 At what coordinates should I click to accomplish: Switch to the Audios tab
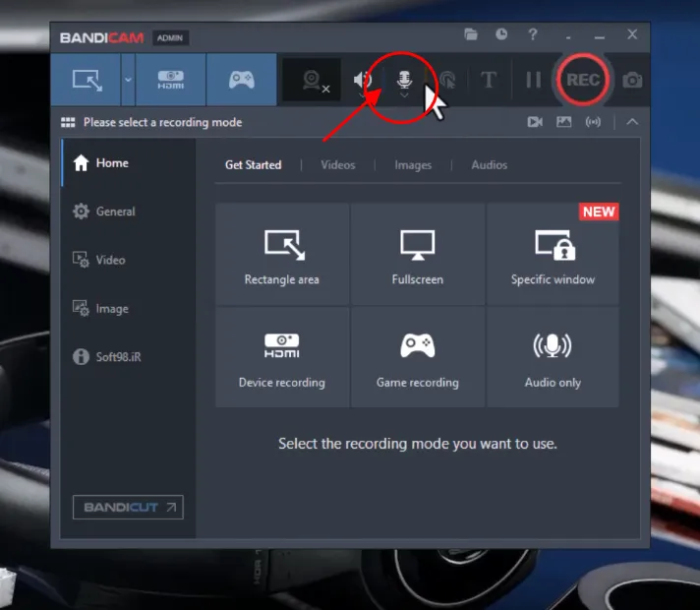point(490,165)
